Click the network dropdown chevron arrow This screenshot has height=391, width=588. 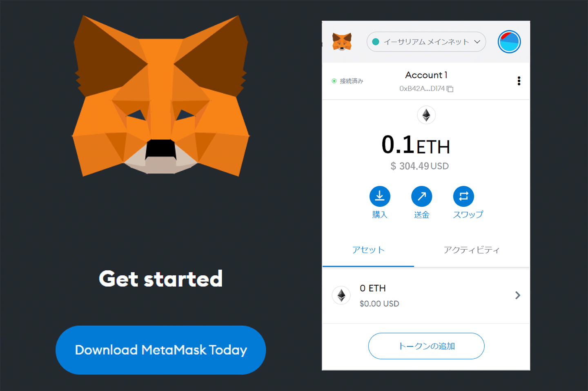(x=477, y=42)
